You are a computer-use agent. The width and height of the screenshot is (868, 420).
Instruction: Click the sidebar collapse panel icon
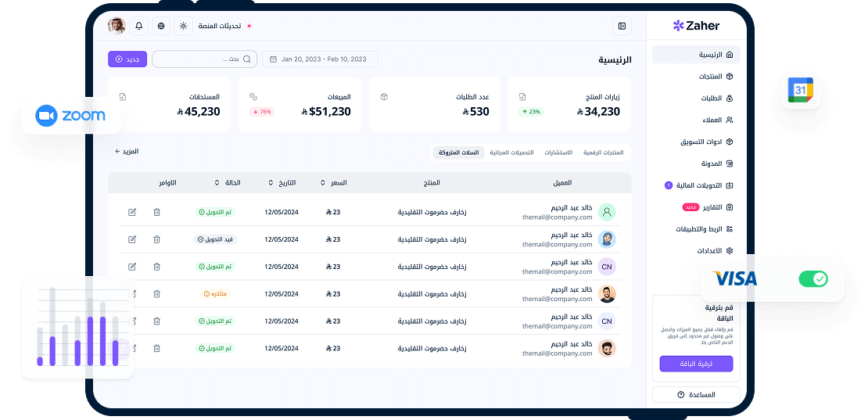tap(622, 26)
